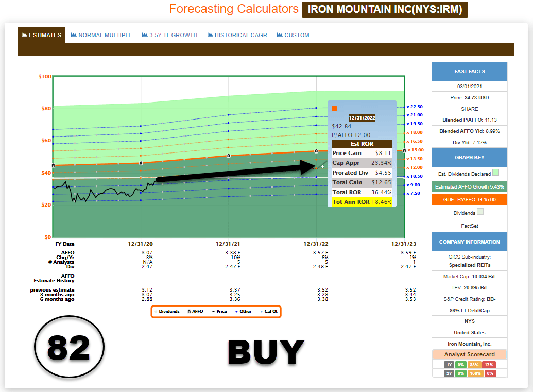The height and width of the screenshot is (392, 533).
Task: Click Market Cap: 10.034 Bil. row
Action: 470,277
